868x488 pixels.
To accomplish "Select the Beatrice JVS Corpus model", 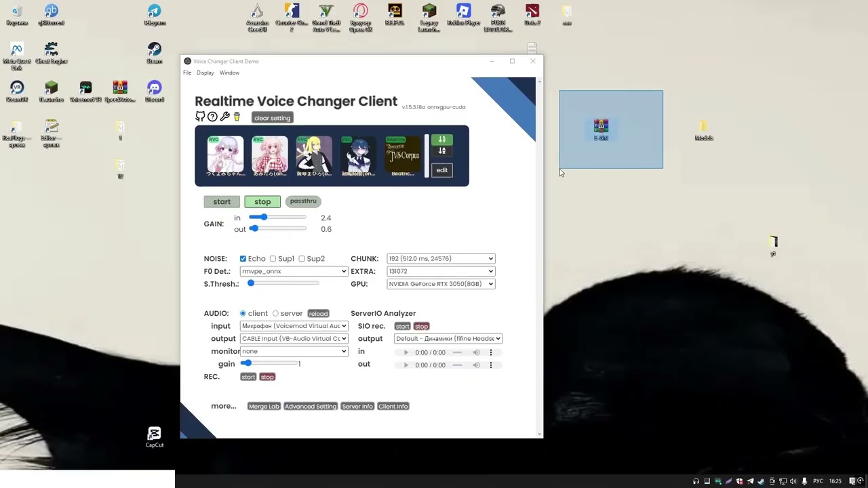I will [403, 156].
